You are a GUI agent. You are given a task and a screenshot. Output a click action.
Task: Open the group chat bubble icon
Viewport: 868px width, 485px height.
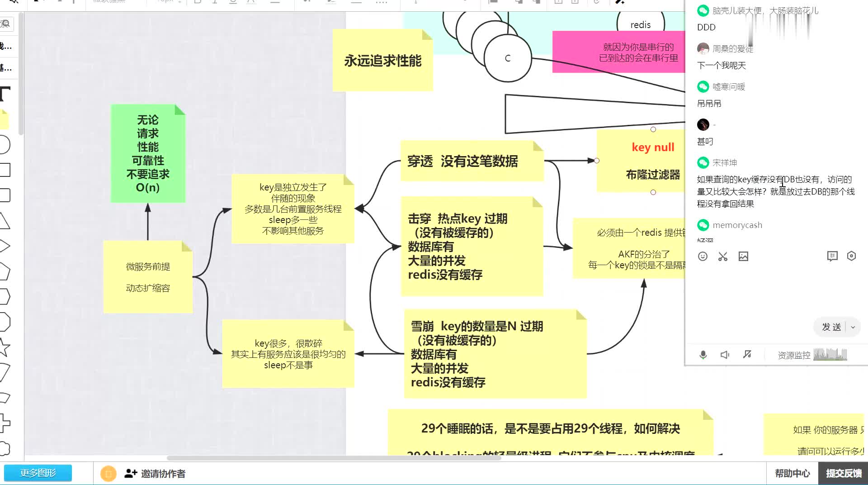click(832, 257)
